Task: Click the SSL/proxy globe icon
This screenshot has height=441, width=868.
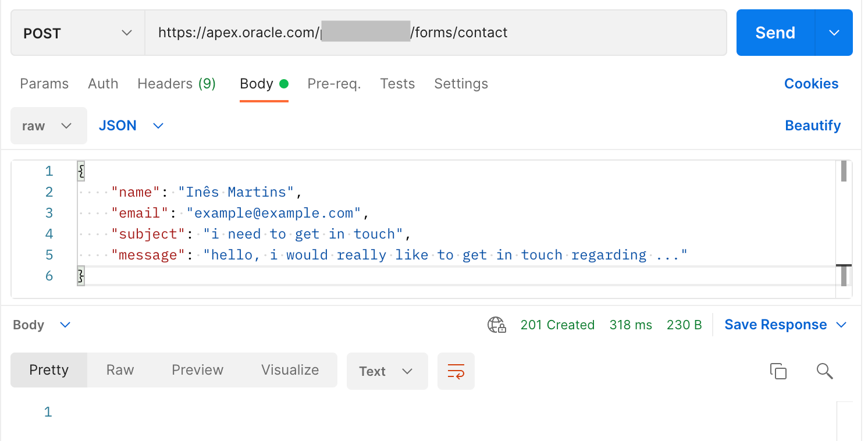Action: [x=497, y=325]
